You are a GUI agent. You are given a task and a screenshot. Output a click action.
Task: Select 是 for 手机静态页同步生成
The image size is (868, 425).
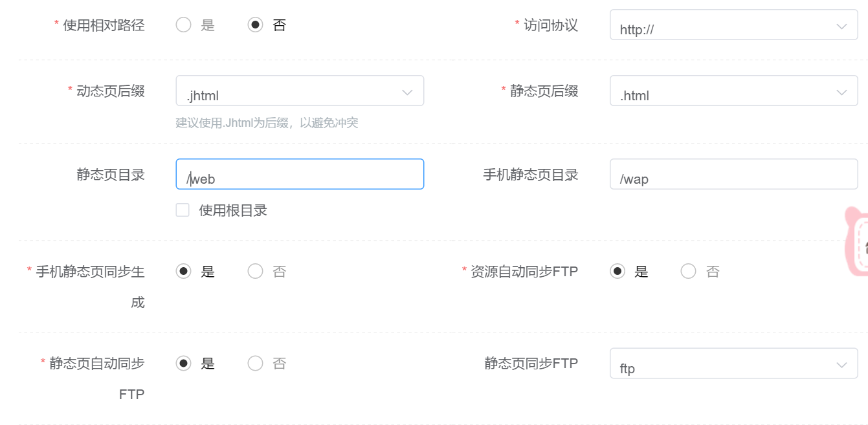click(184, 272)
